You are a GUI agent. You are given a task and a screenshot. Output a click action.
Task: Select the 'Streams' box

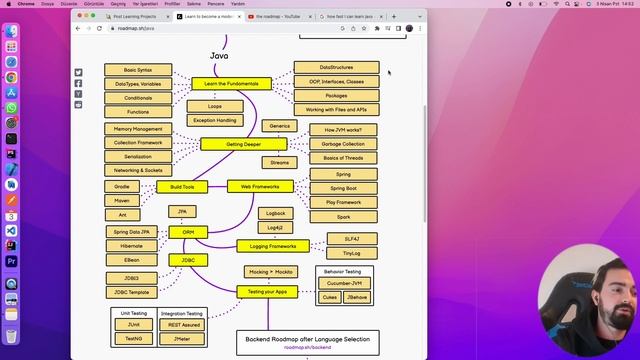[x=280, y=162]
